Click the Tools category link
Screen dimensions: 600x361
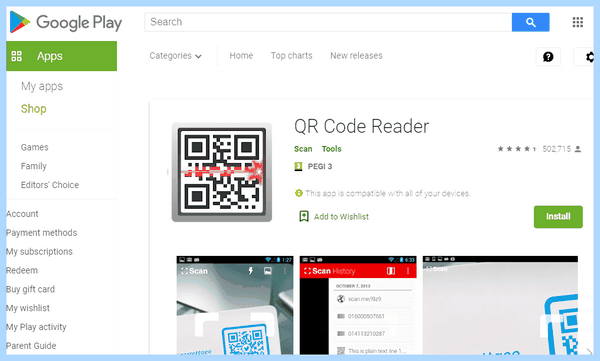click(x=331, y=149)
